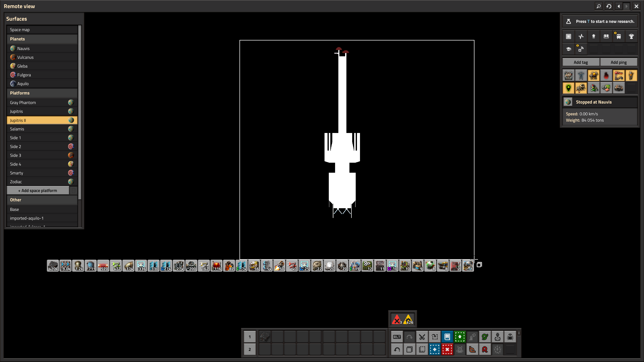Open the Salamis platform
The image size is (644, 362).
pos(42,129)
